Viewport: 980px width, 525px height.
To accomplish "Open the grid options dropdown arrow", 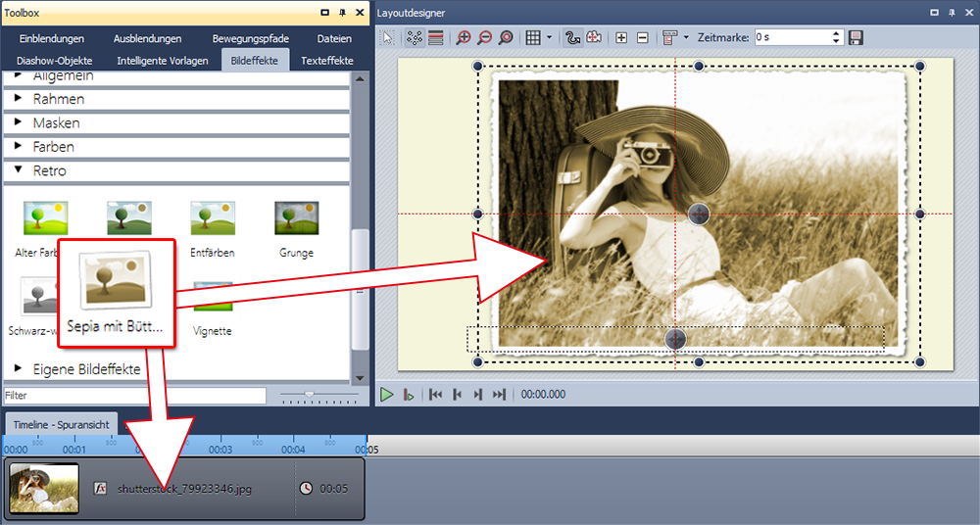I will (549, 37).
